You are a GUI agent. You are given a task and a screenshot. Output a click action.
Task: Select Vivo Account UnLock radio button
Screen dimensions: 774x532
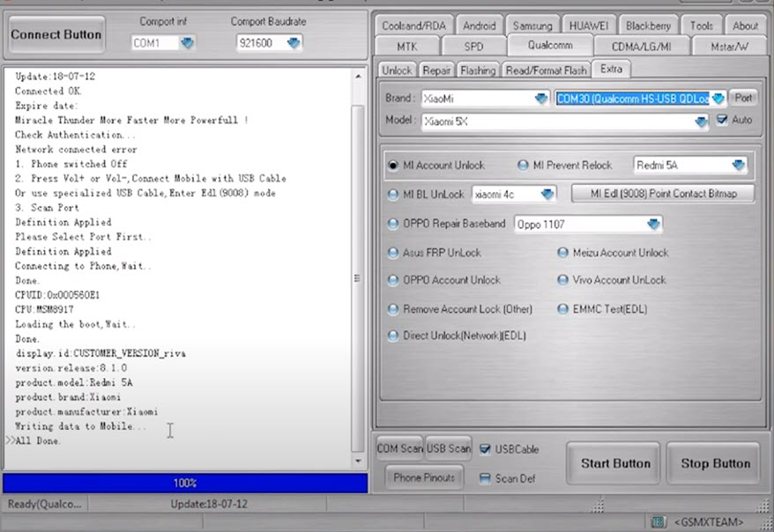click(562, 280)
